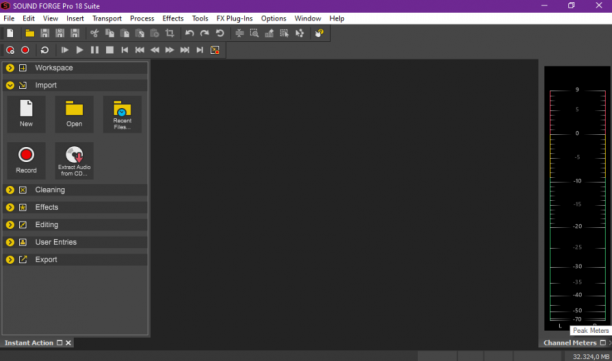This screenshot has height=361, width=612.
Task: Click the Open folder button in Import
Action: 74,114
